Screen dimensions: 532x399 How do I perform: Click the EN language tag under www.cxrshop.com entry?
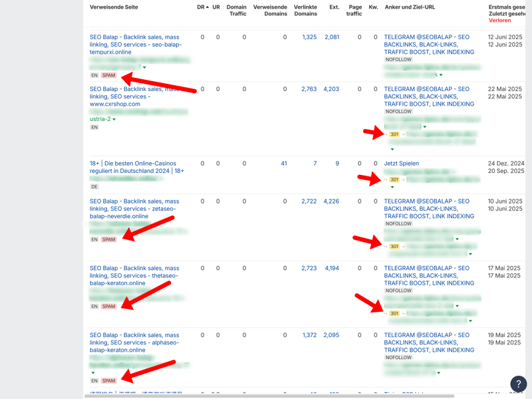click(x=94, y=127)
